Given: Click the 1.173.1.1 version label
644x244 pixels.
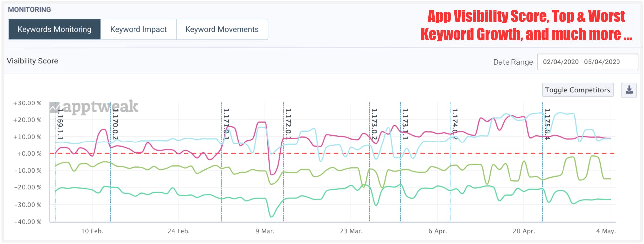Looking at the screenshot, I should pyautogui.click(x=405, y=124).
